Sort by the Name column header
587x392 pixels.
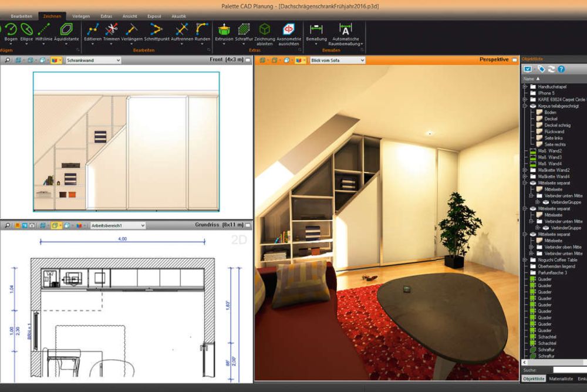[529, 79]
